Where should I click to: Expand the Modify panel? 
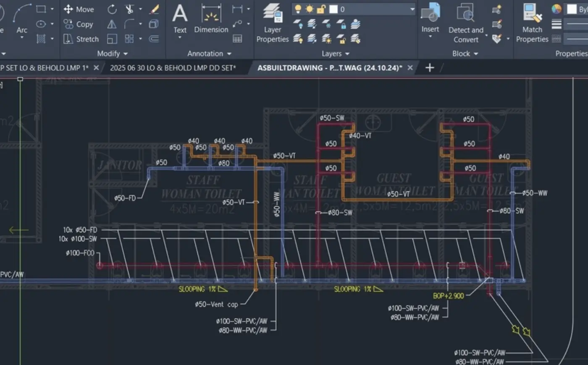pyautogui.click(x=112, y=54)
